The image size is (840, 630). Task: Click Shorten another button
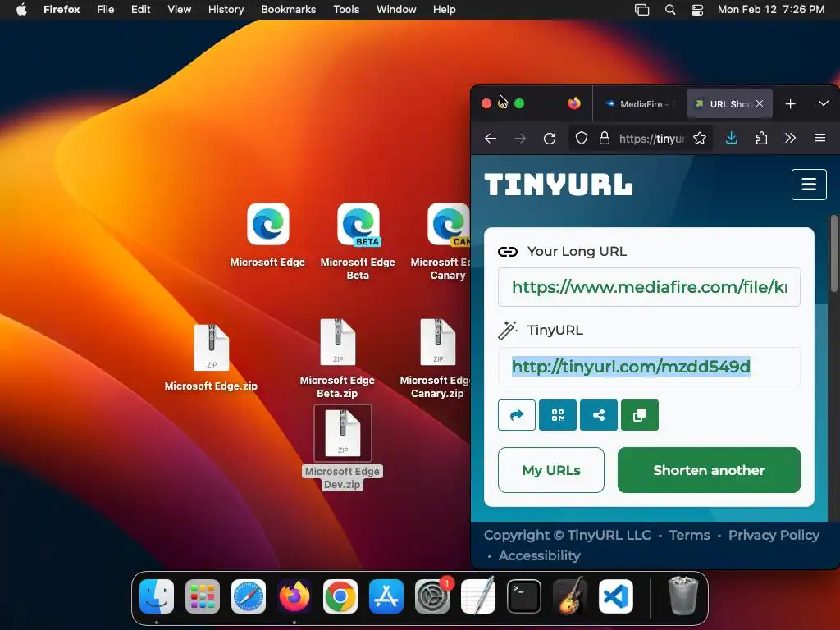709,470
